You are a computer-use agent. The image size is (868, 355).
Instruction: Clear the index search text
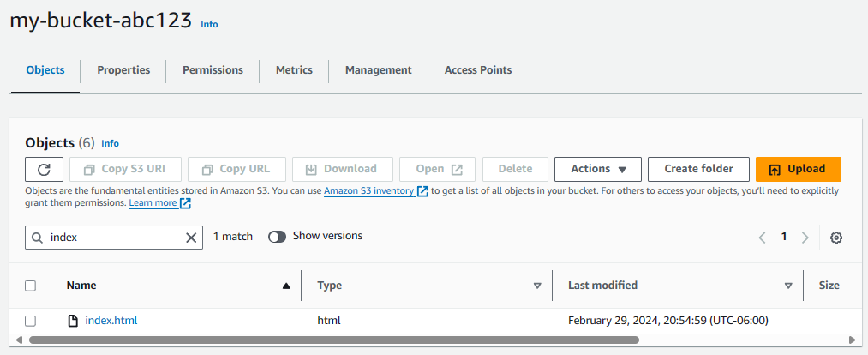(191, 238)
